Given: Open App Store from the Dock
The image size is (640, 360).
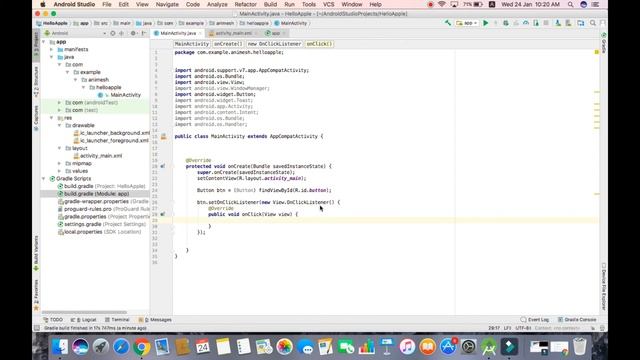Looking at the screenshot, I should (448, 347).
